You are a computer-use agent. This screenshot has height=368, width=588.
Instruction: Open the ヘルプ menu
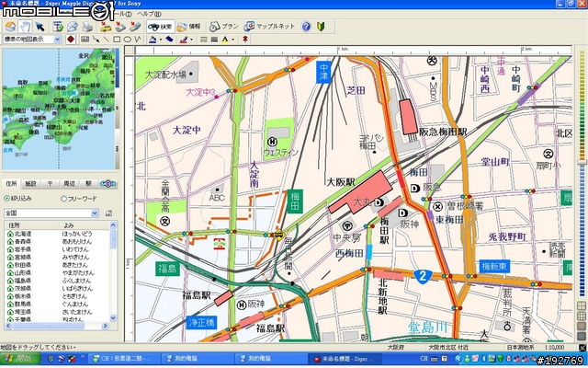149,14
